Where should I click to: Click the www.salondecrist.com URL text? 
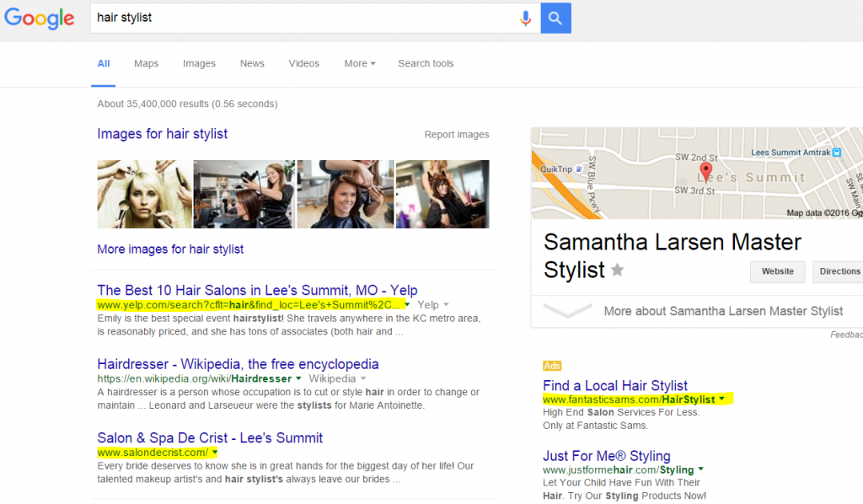coord(153,453)
